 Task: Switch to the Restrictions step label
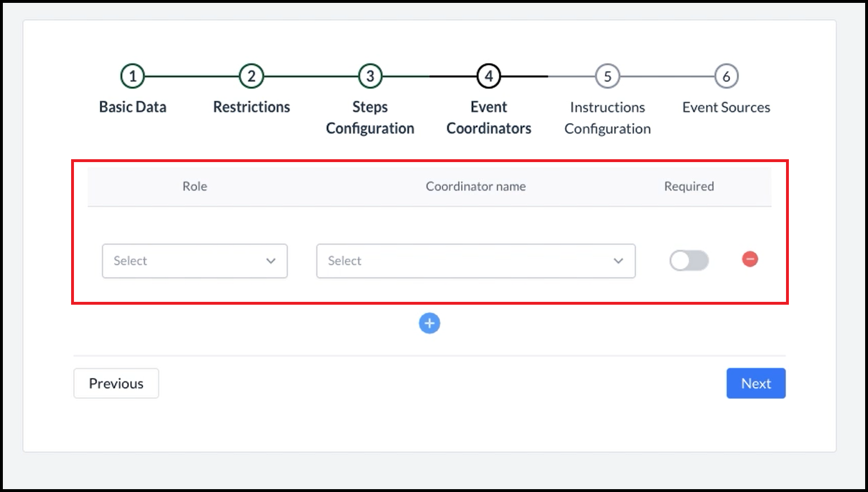pos(251,107)
